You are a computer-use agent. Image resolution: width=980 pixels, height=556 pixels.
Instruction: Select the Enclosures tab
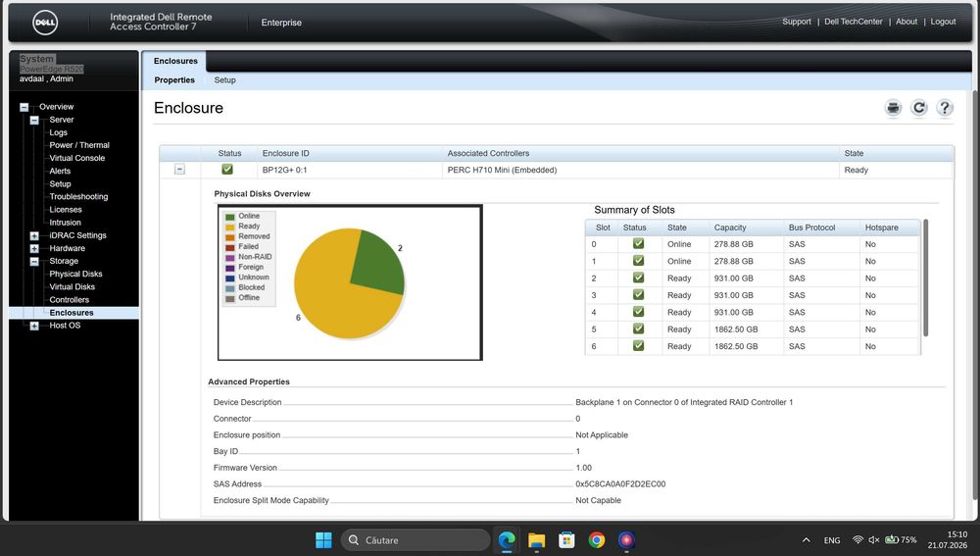[x=175, y=61]
